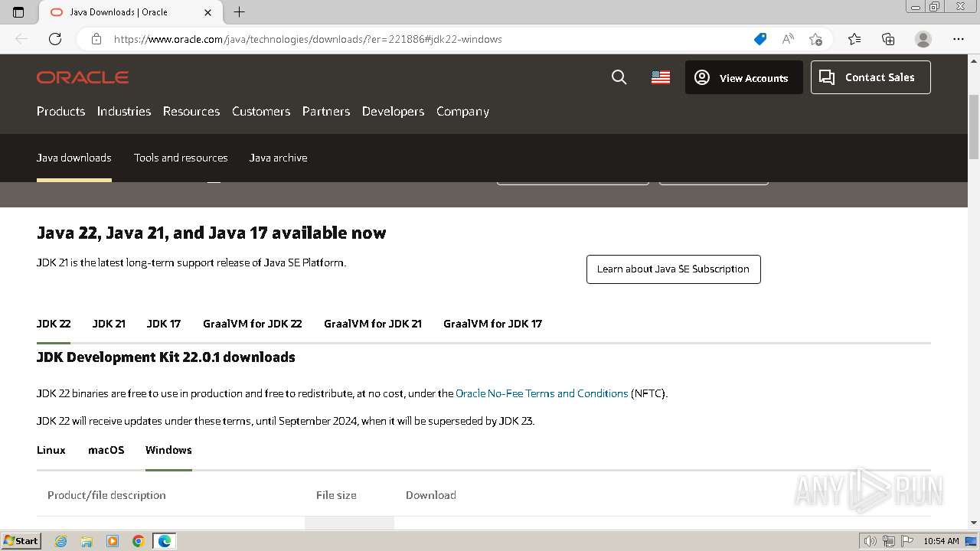Image resolution: width=980 pixels, height=551 pixels.
Task: Select the macOS downloads tab
Action: coord(106,450)
